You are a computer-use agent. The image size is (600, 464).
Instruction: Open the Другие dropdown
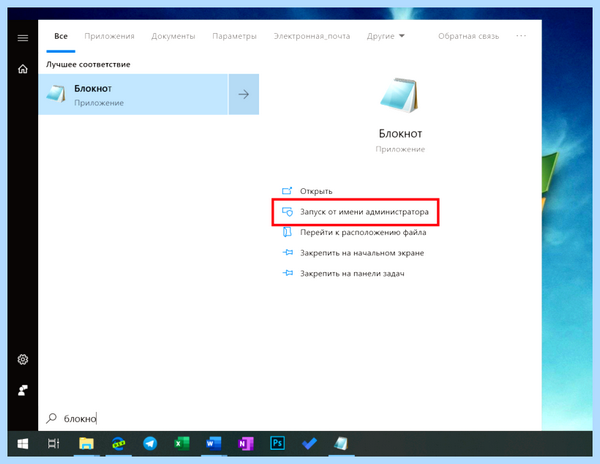tap(385, 36)
